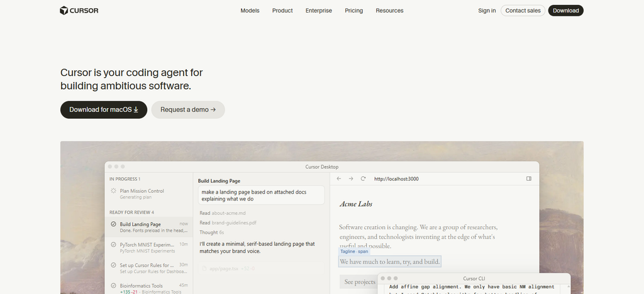This screenshot has height=294, width=644.
Task: Click check icon beside Build Landing Page
Action: pos(113,224)
